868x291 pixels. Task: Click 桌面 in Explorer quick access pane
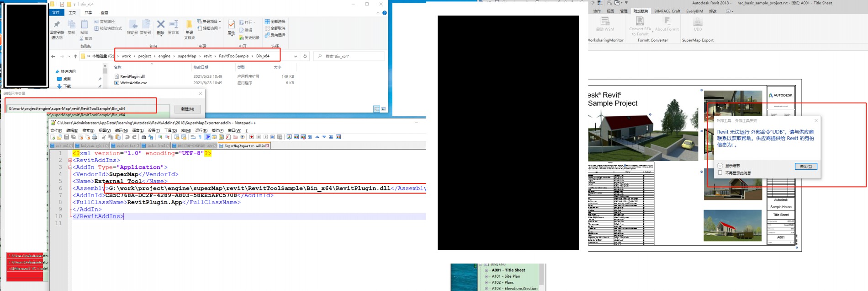tap(67, 79)
